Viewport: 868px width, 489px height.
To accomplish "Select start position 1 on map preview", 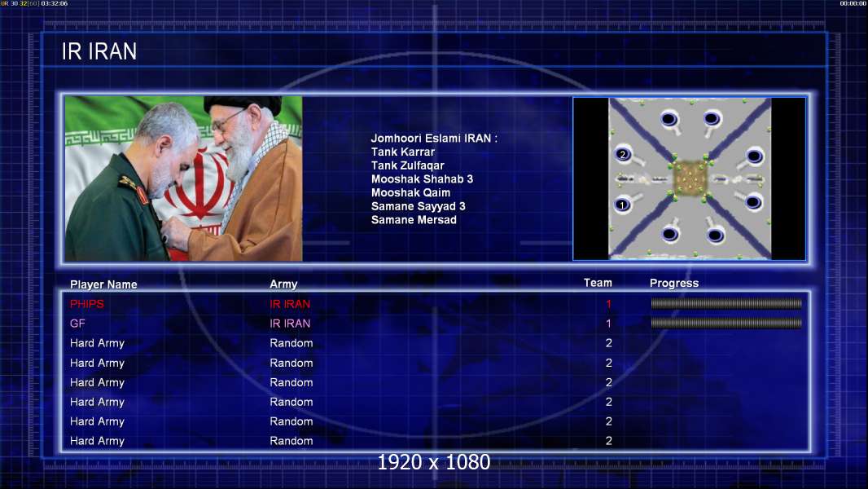I will [622, 205].
